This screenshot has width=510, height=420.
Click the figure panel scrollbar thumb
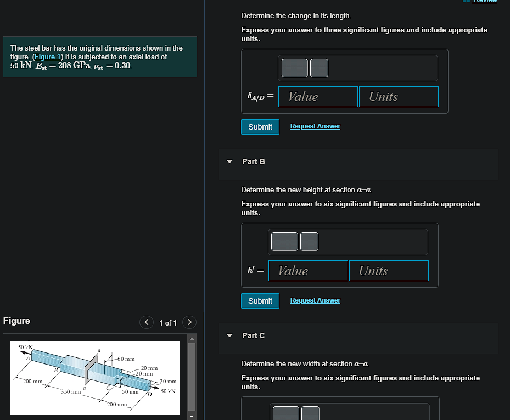[192, 377]
